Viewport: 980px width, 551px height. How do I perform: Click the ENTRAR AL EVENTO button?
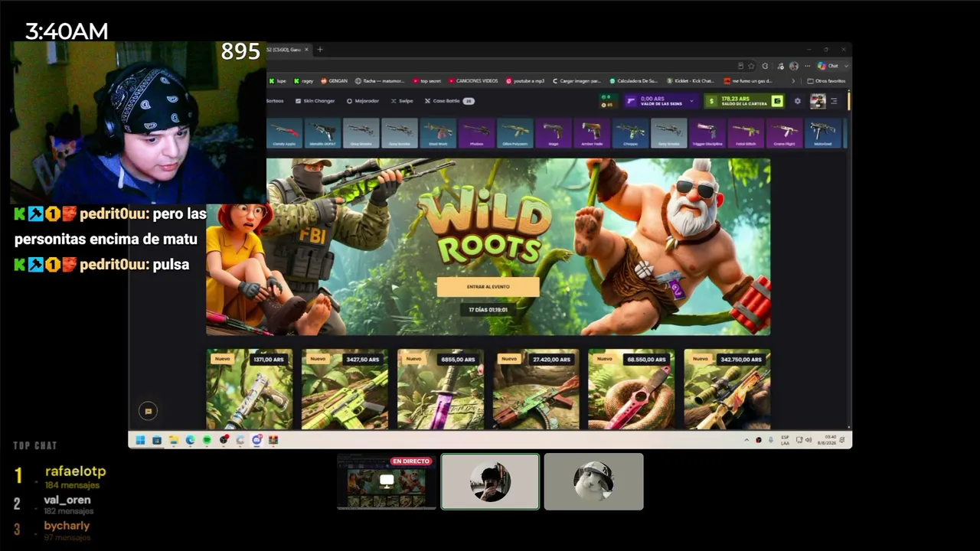pos(488,287)
